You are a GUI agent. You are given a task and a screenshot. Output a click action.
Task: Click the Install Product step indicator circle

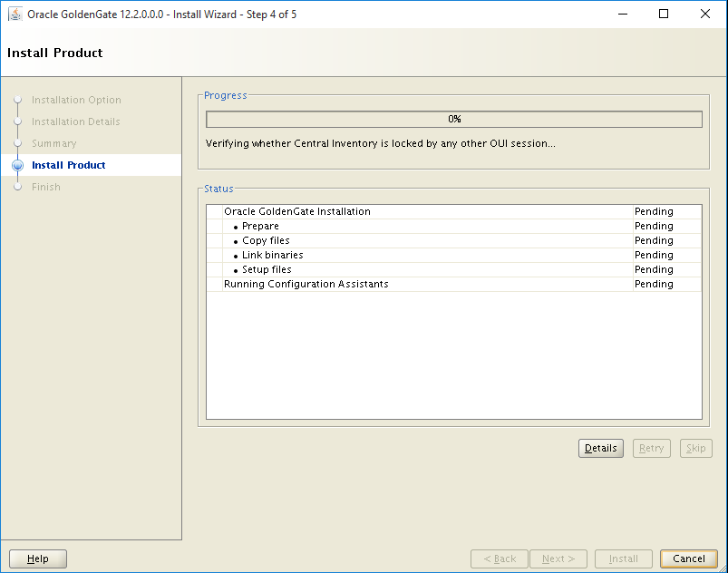click(19, 165)
